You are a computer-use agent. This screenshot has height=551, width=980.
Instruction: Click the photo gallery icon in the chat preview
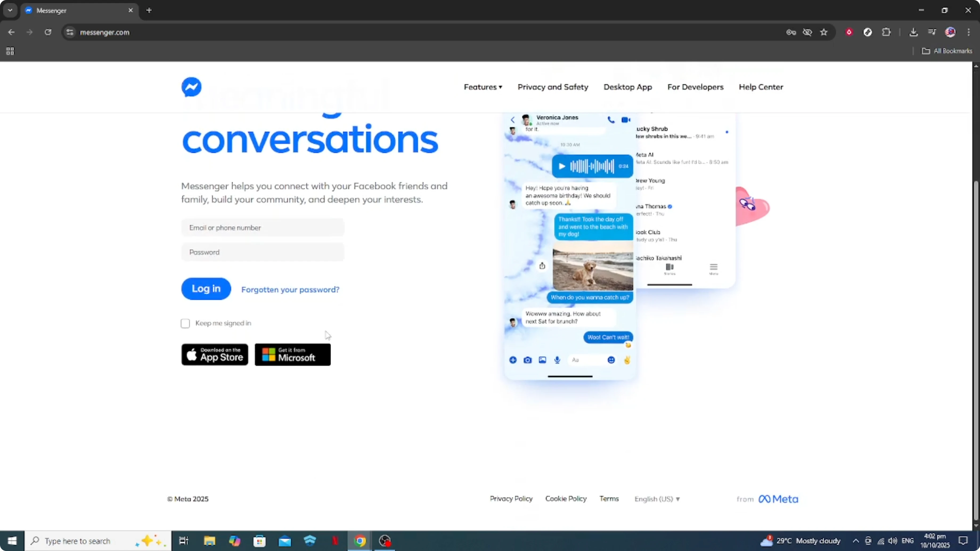click(542, 360)
